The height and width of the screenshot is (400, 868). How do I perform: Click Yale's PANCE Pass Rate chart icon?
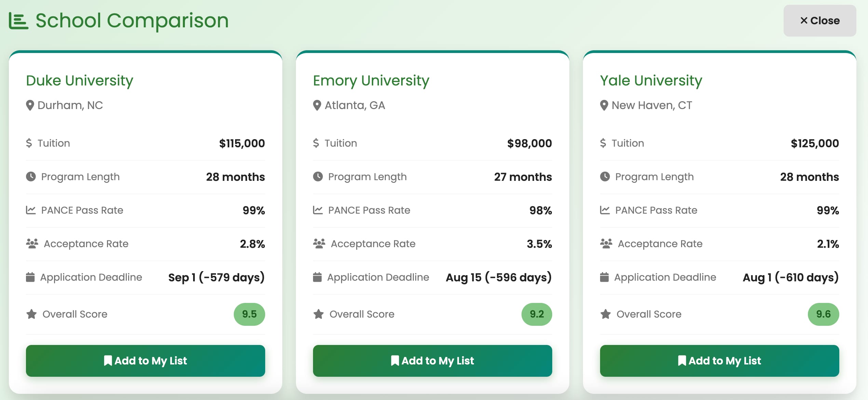605,210
